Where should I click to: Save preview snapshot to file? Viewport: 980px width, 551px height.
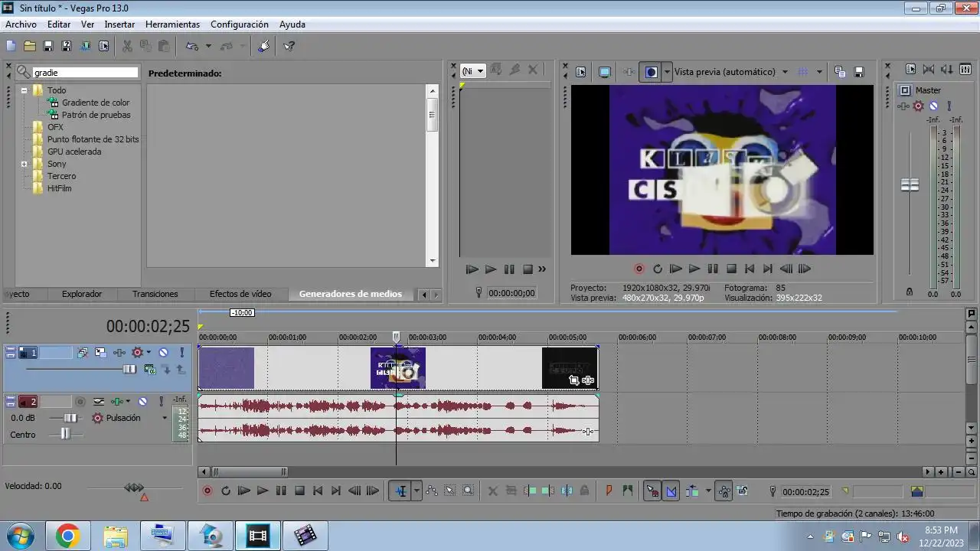[x=859, y=72]
